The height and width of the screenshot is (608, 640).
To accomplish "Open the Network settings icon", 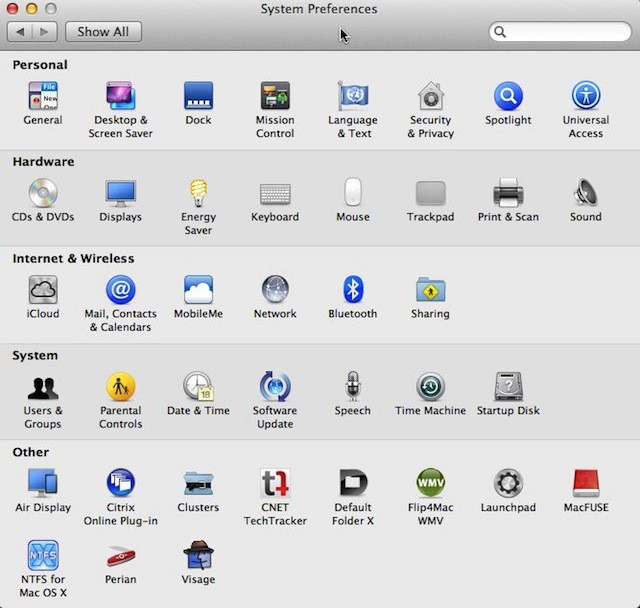I will point(275,290).
